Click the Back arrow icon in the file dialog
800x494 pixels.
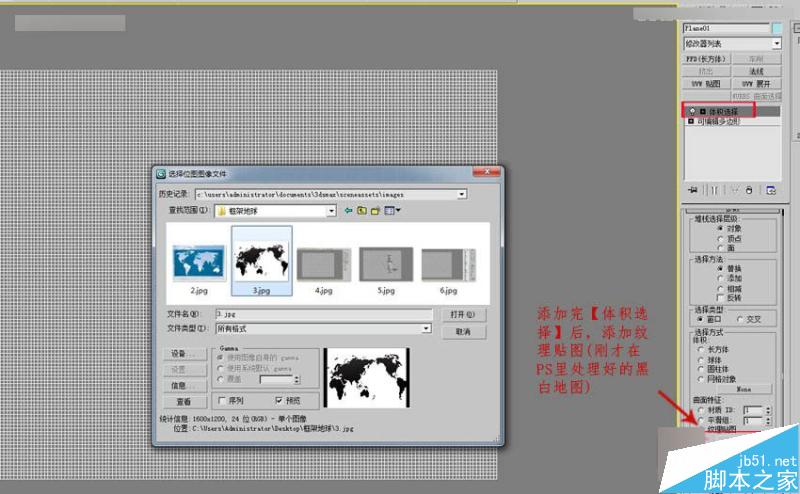348,210
